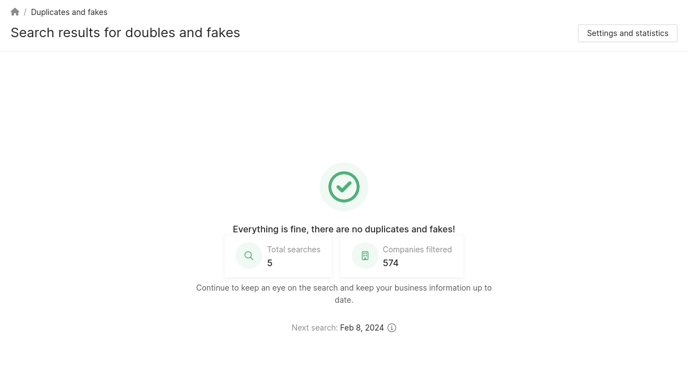The image size is (688, 376).
Task: Select the Total searches card
Action: (278, 256)
